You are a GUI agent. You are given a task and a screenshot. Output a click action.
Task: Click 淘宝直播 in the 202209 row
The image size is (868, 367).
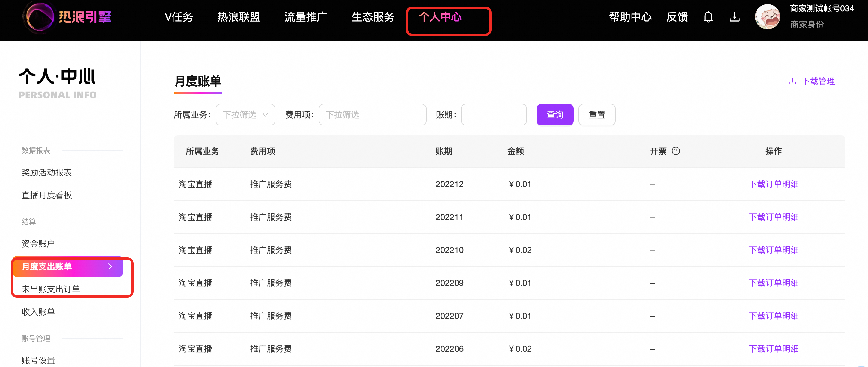tap(195, 283)
